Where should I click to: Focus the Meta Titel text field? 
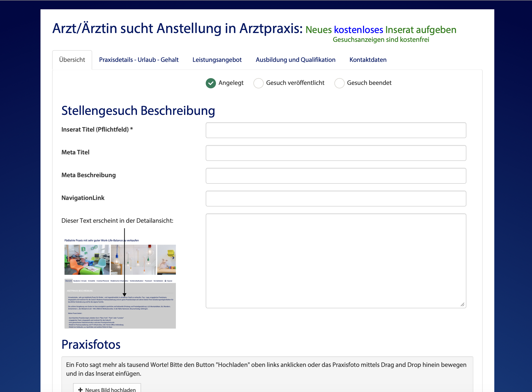point(336,153)
